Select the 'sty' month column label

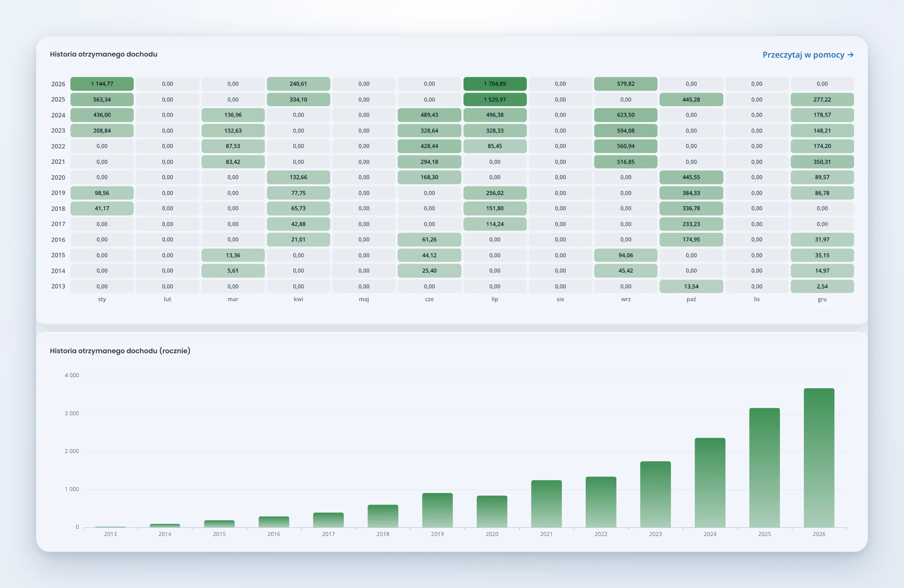[102, 299]
